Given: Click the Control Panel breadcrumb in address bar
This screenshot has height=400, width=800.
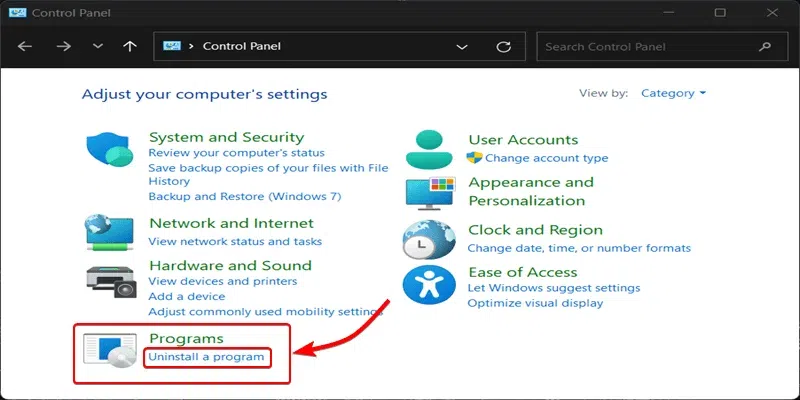Looking at the screenshot, I should (x=242, y=46).
